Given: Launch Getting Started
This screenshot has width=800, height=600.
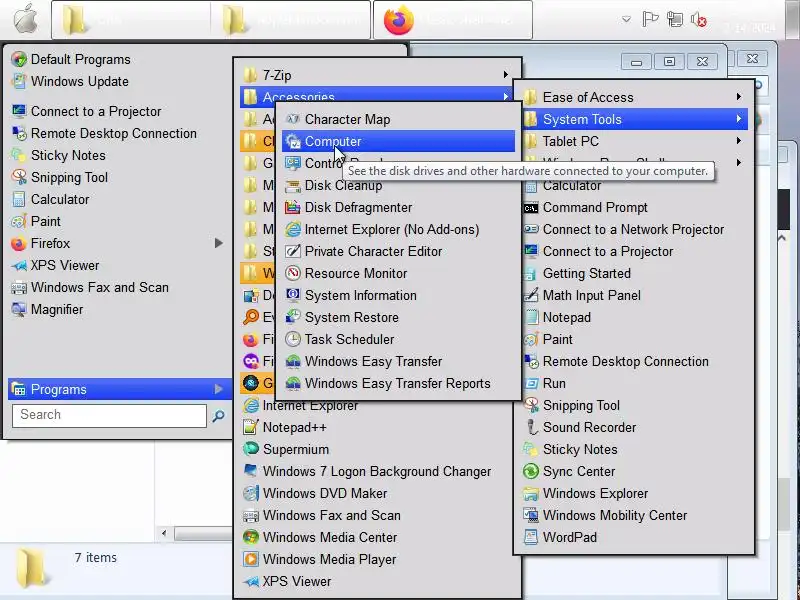Looking at the screenshot, I should tap(634, 273).
